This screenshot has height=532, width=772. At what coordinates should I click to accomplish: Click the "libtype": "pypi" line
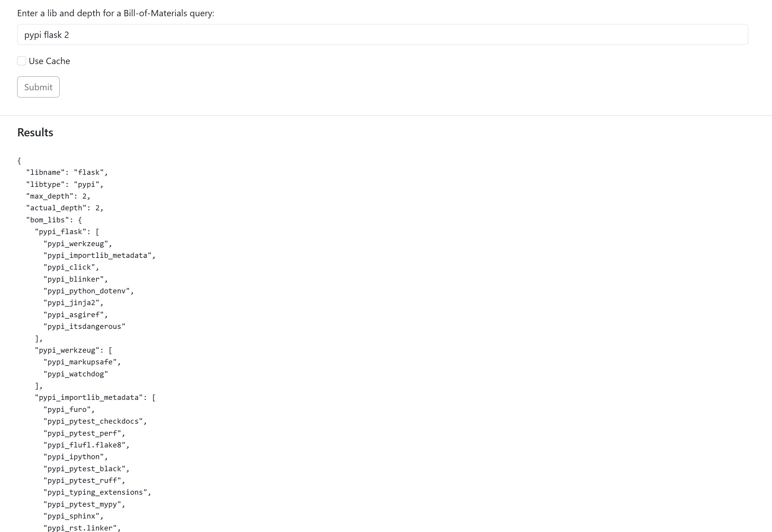click(x=65, y=184)
